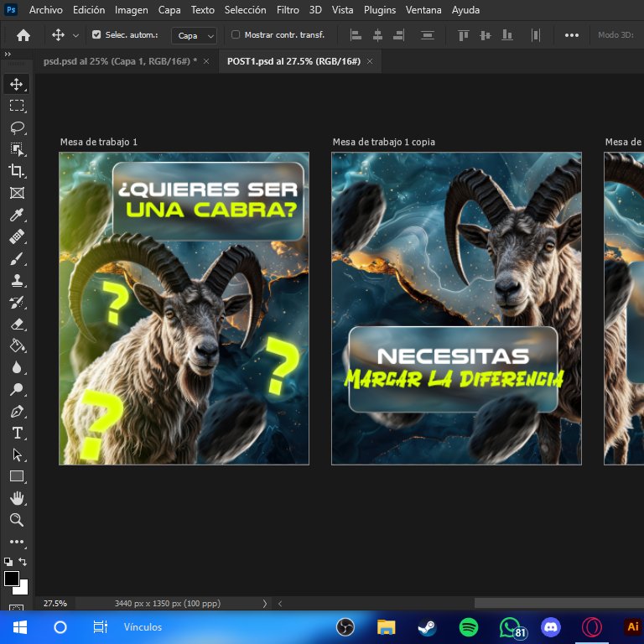Select the Hand tool

(x=17, y=498)
